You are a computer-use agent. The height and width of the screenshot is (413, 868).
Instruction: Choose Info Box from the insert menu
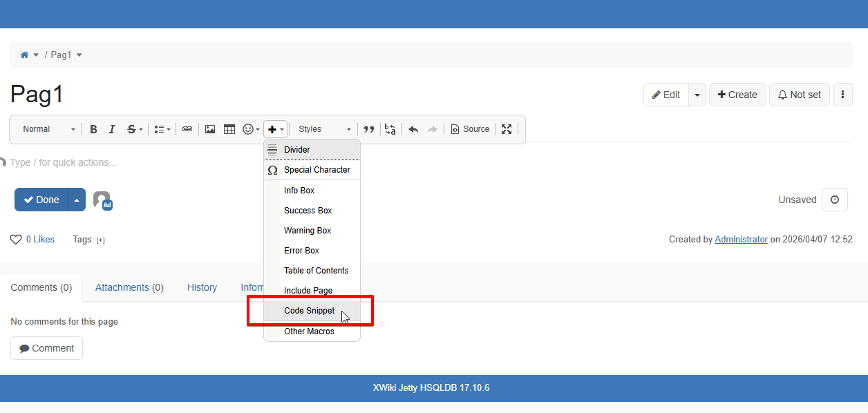click(x=299, y=191)
